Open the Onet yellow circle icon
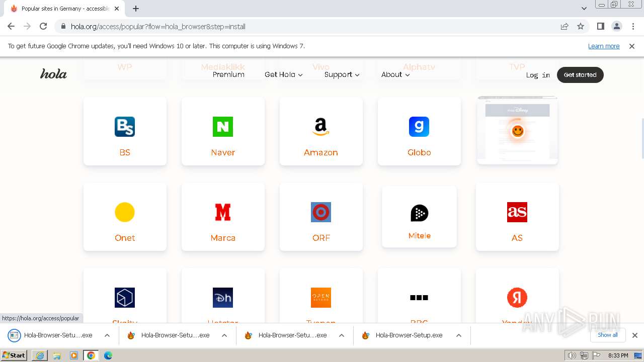 pos(125,212)
